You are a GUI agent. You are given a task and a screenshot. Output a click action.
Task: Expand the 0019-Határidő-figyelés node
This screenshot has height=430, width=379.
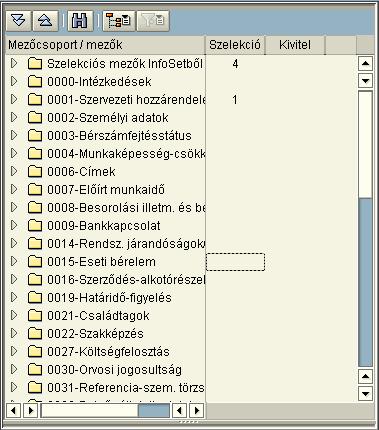pyautogui.click(x=14, y=297)
